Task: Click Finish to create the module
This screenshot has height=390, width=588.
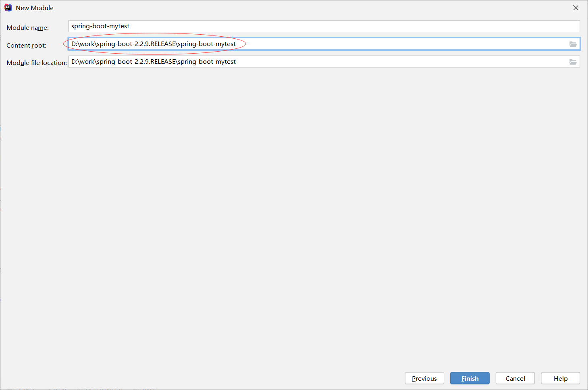Action: point(470,378)
